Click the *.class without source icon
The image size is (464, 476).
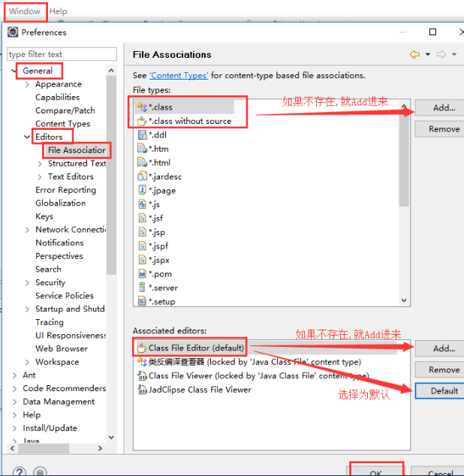point(142,121)
